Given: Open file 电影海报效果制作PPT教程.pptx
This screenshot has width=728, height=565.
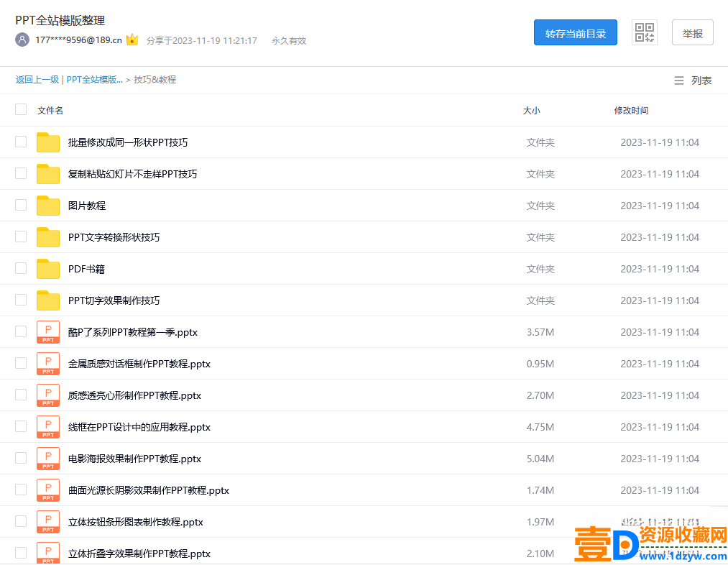Looking at the screenshot, I should [134, 459].
